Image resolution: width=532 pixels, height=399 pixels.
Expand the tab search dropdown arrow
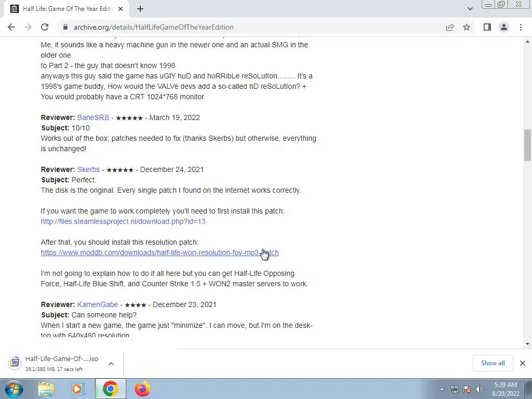(x=470, y=9)
